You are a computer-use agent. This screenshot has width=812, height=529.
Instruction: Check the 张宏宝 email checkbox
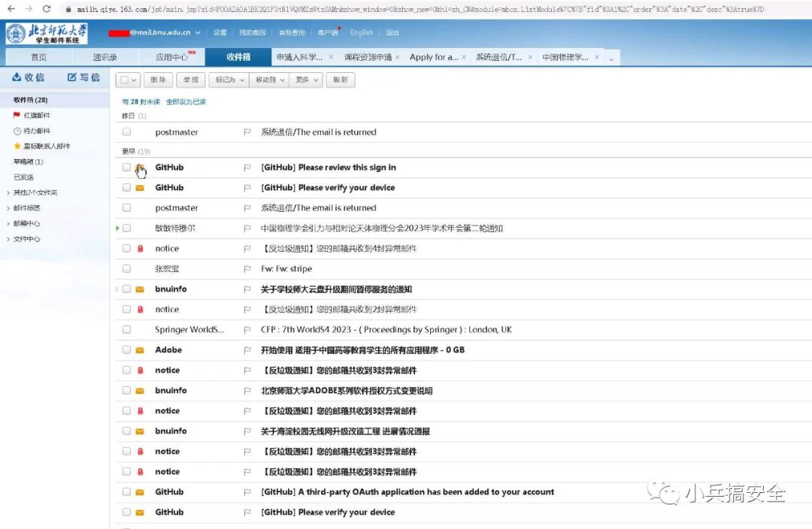point(126,269)
